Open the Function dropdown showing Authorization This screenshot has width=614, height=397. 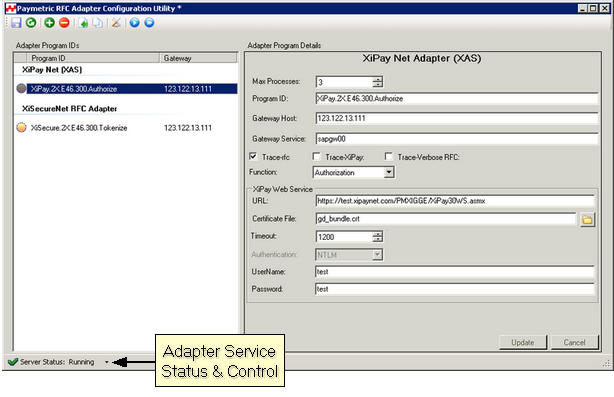pos(354,172)
